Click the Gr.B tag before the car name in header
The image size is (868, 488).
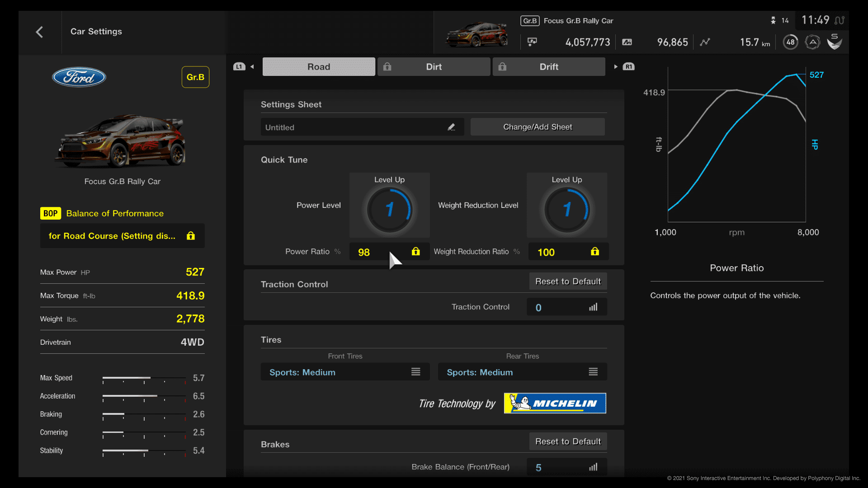coord(530,21)
